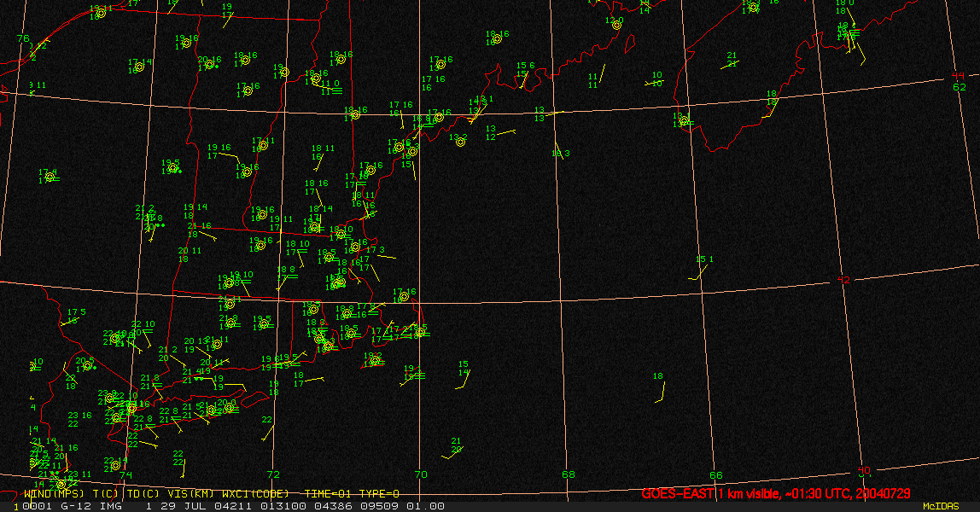The width and height of the screenshot is (980, 512).
Task: Click the VIS(KM) legend entry
Action: (190, 494)
